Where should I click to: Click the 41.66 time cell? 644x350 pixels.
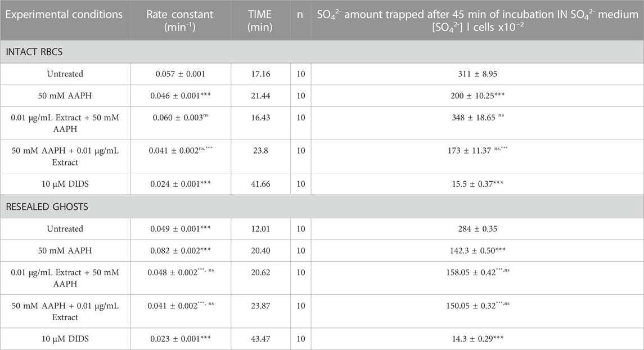tap(260, 184)
